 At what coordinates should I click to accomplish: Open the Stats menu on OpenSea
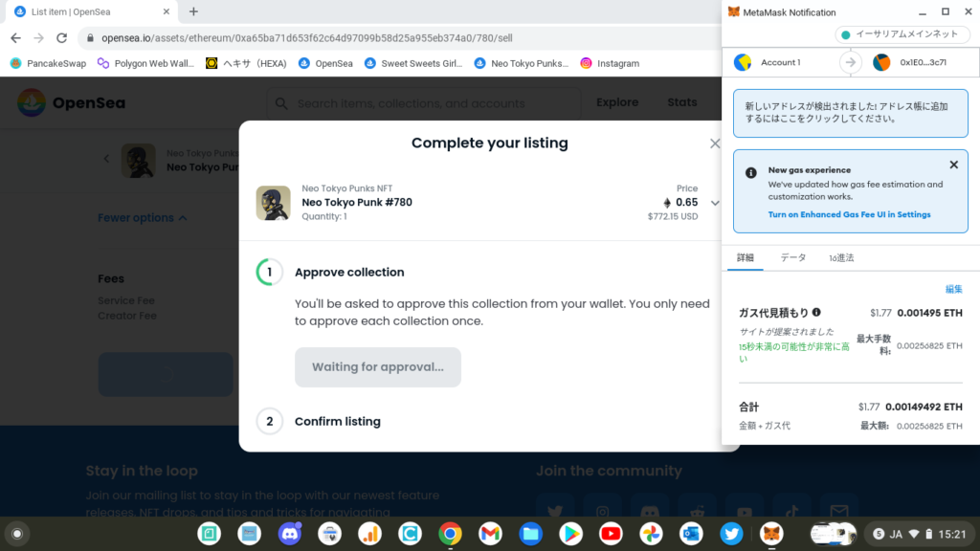click(x=681, y=102)
